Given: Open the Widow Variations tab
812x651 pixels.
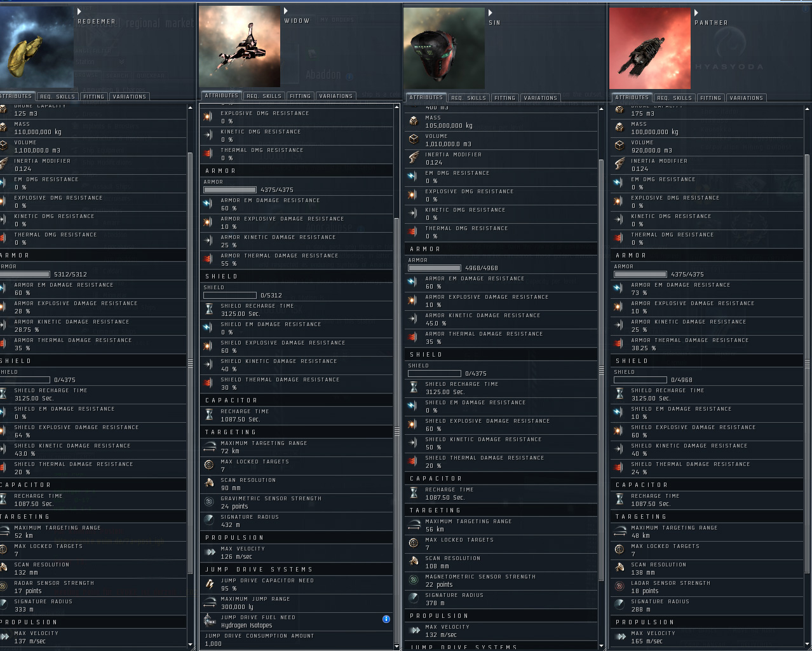Looking at the screenshot, I should pyautogui.click(x=335, y=96).
